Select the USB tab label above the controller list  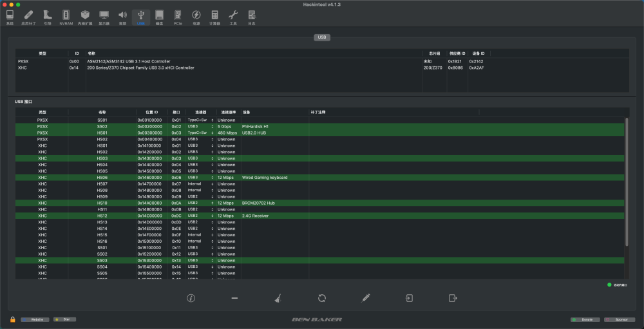pos(322,37)
